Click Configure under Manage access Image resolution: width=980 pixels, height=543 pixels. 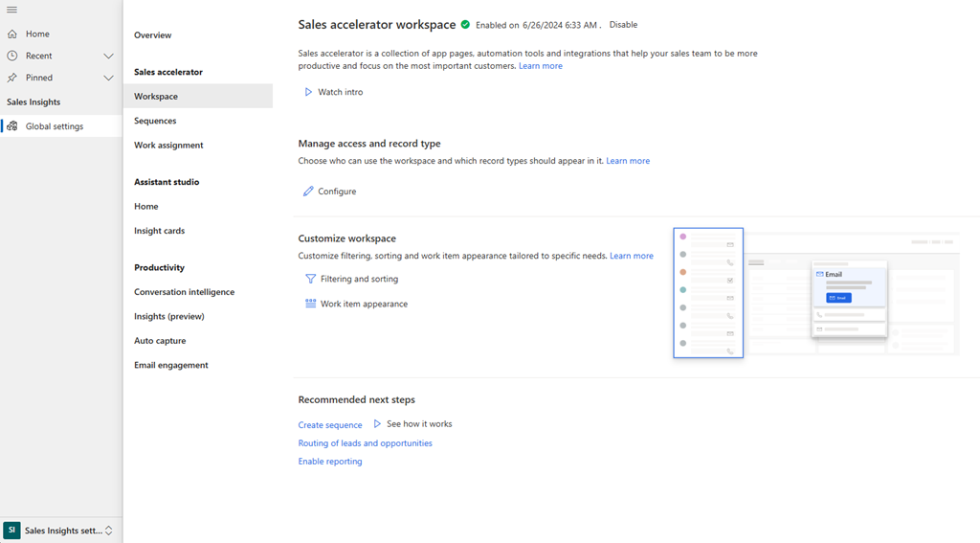pyautogui.click(x=330, y=192)
